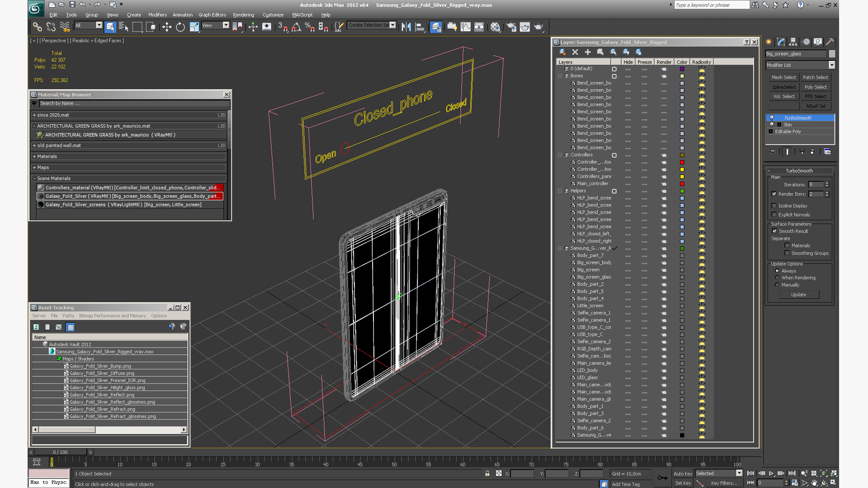This screenshot has height=488, width=868.
Task: Open the Modifiers menu
Action: 157,15
